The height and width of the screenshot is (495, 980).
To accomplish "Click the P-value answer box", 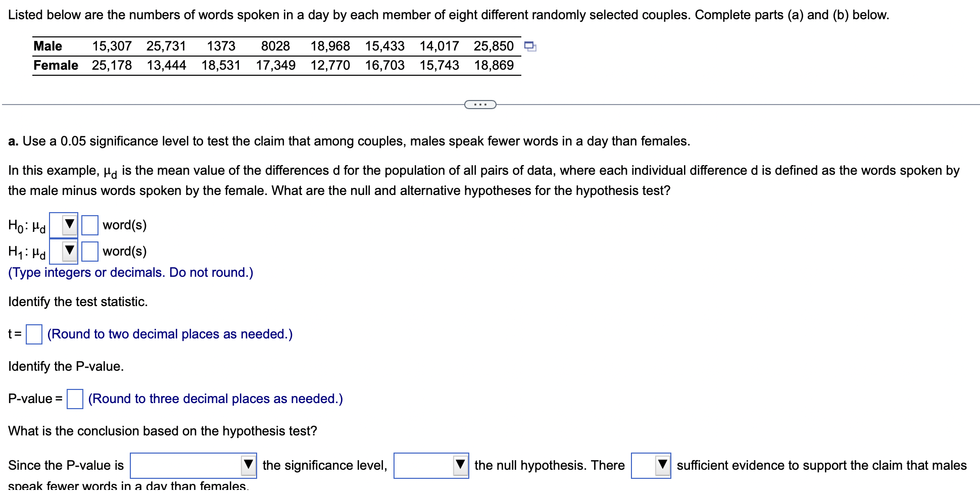I will (74, 399).
